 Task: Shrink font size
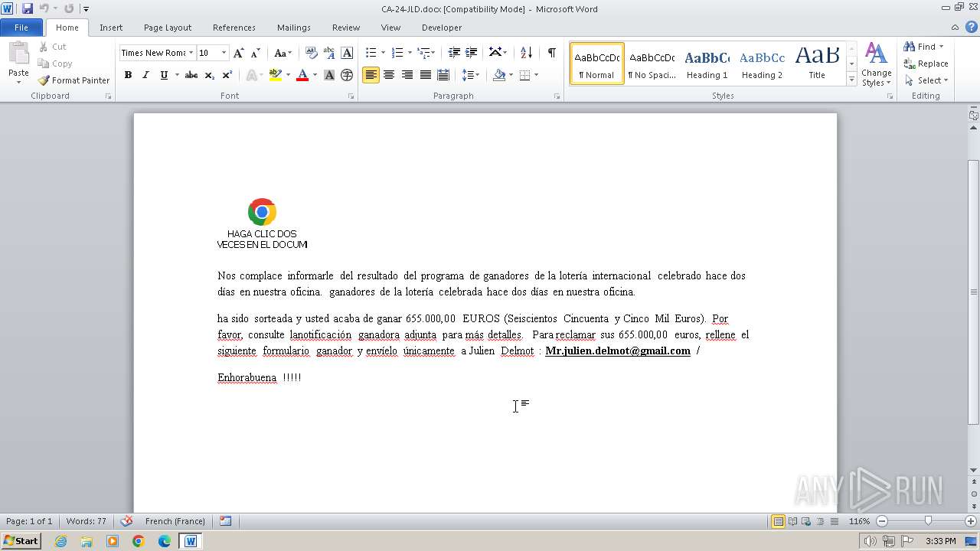[x=256, y=53]
